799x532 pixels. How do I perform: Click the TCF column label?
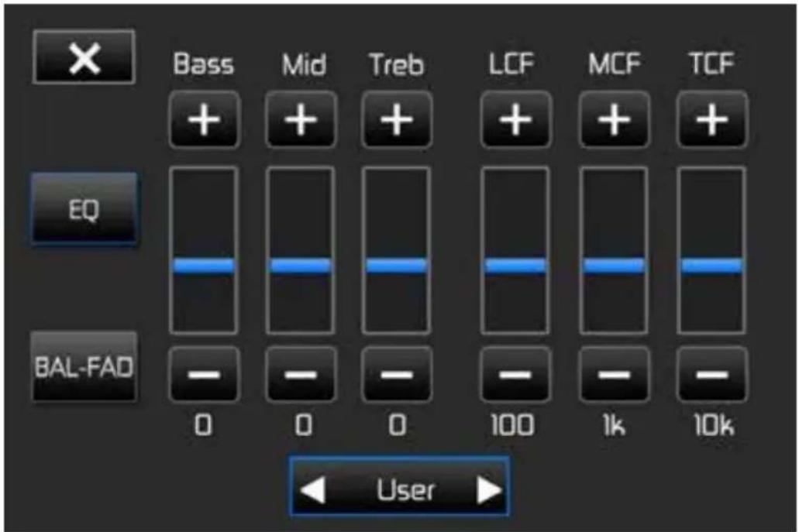pyautogui.click(x=711, y=63)
